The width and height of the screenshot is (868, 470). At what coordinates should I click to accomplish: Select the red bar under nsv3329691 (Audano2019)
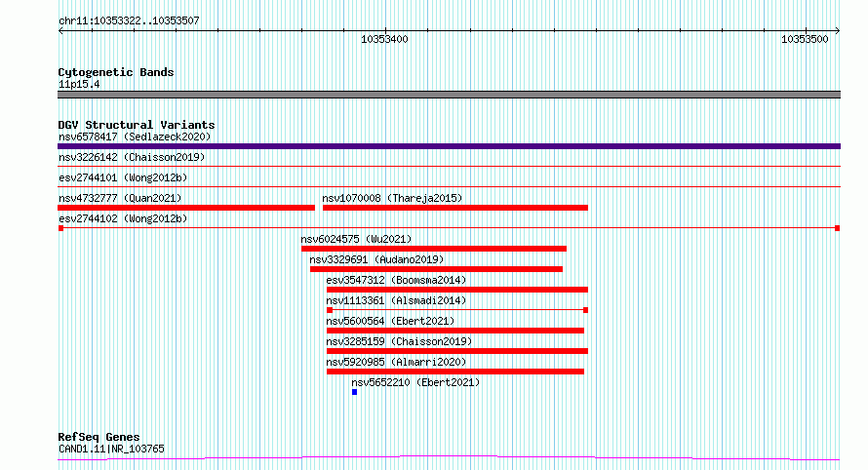436,269
